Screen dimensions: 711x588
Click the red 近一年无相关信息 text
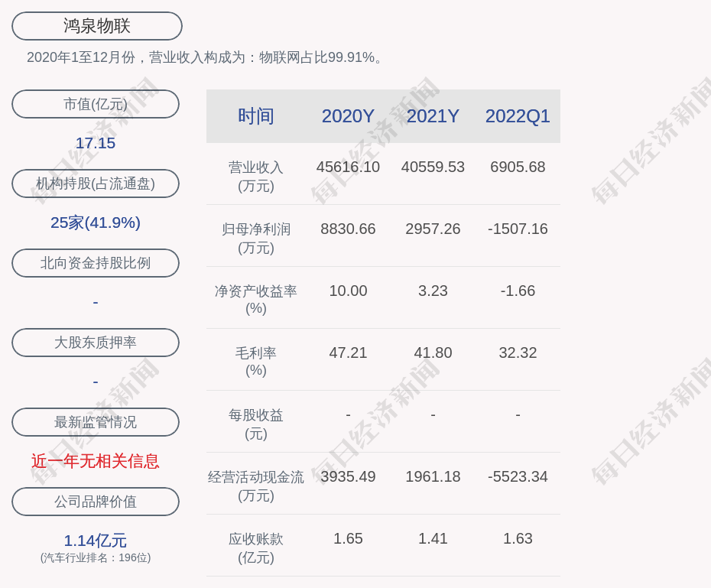coord(96,461)
